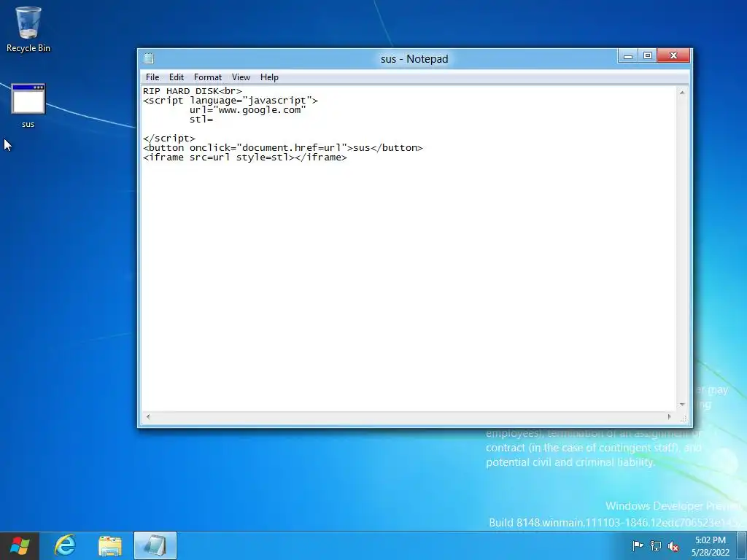Click the Notepad resize grip corner
Viewport: 747px width, 560px height.
tap(683, 418)
